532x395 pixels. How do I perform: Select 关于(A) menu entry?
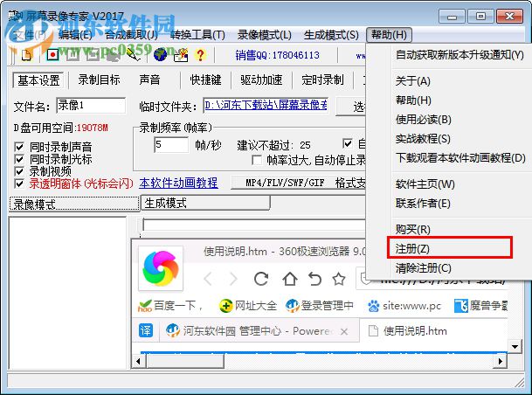click(413, 80)
